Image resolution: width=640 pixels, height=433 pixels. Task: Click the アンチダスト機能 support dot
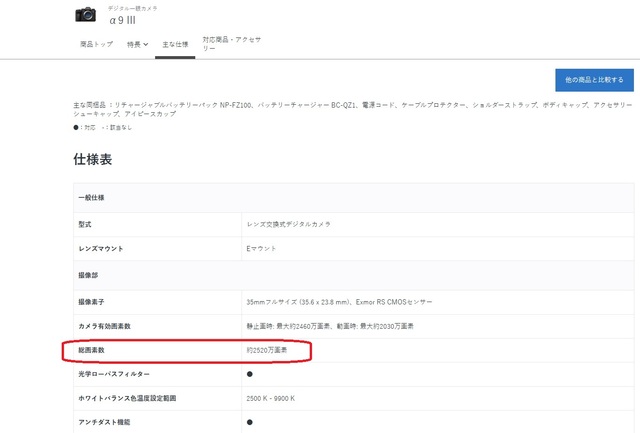[x=250, y=422]
